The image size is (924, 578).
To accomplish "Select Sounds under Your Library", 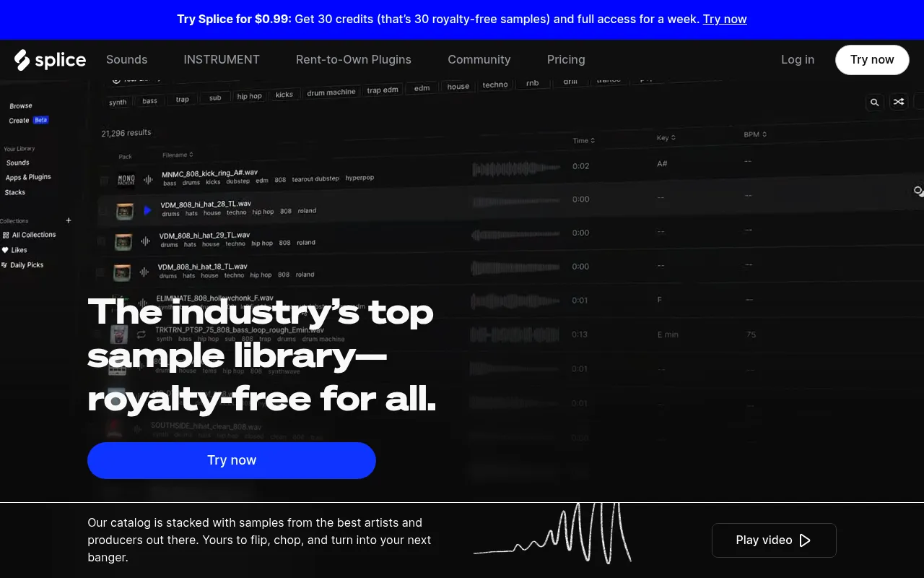I will pos(18,163).
